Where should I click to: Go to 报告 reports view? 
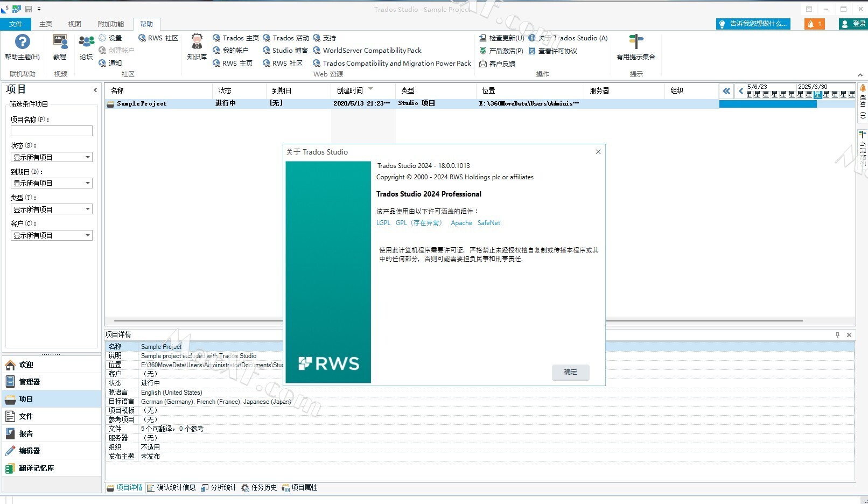click(x=52, y=433)
